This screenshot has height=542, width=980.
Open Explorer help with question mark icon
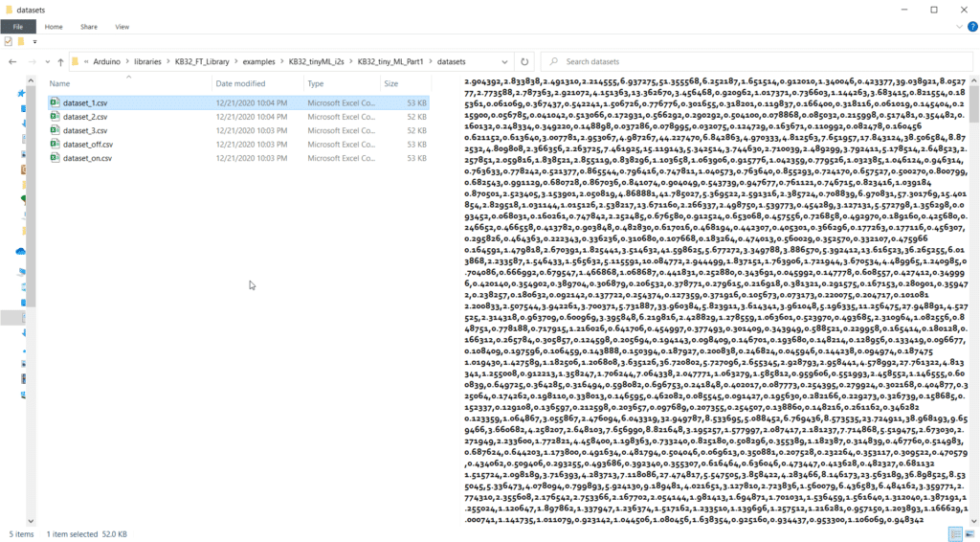point(972,27)
